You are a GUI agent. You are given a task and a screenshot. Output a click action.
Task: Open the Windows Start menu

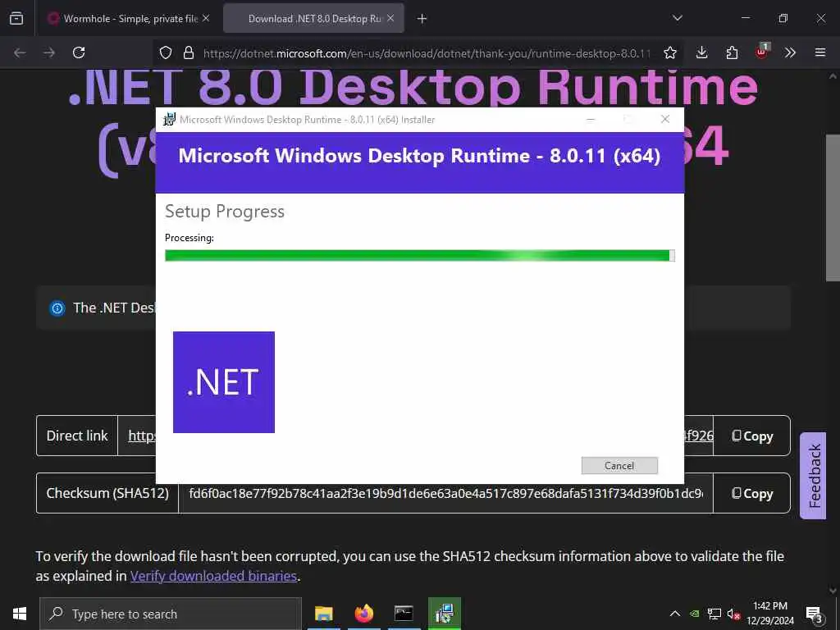point(20,614)
